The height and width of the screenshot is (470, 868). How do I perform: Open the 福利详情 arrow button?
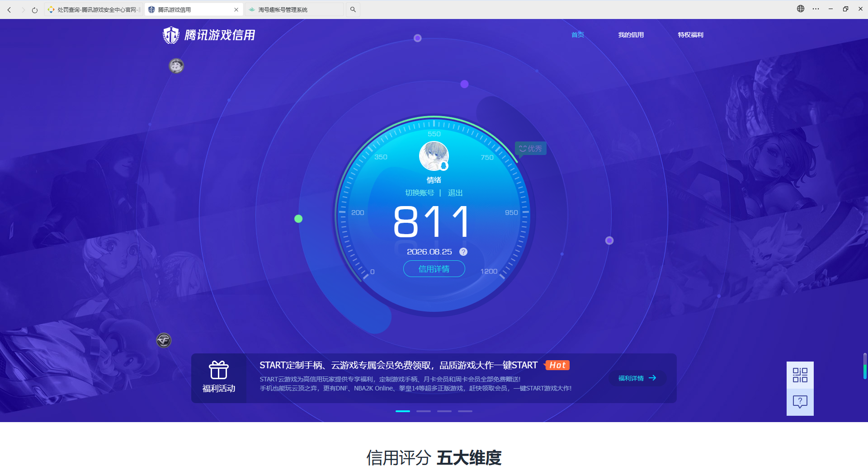coord(637,378)
